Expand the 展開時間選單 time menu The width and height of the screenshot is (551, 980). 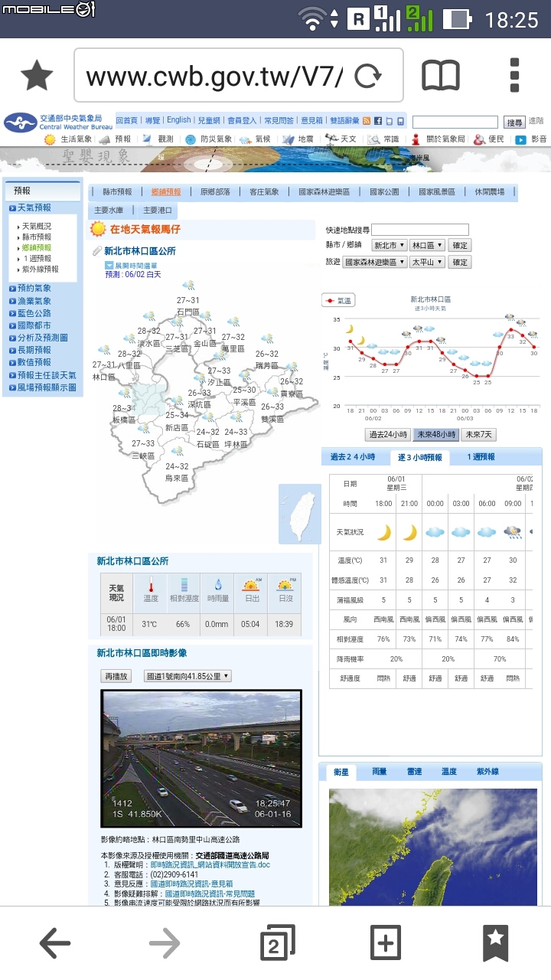131,265
